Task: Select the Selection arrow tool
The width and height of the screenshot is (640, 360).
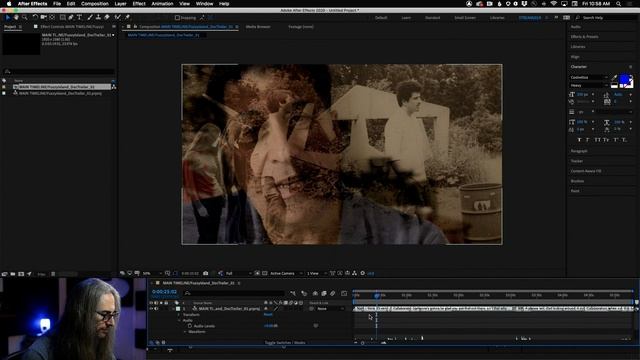Action: [x=7, y=18]
